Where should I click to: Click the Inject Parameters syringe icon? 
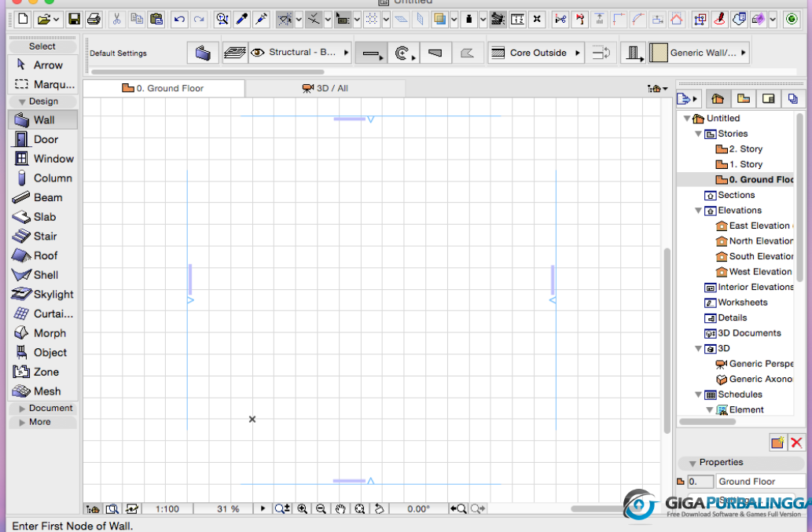[261, 20]
